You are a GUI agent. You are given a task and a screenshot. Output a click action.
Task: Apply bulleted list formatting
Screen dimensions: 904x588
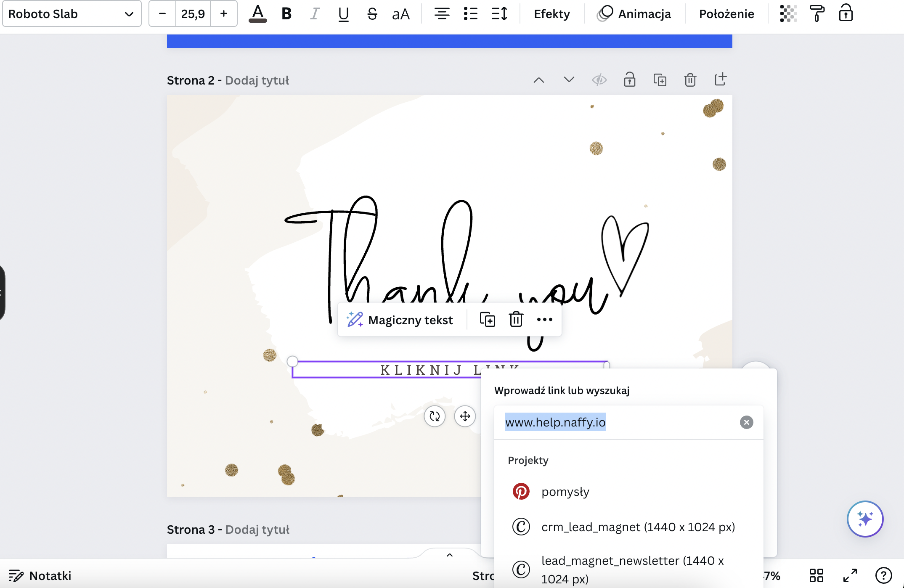point(470,14)
